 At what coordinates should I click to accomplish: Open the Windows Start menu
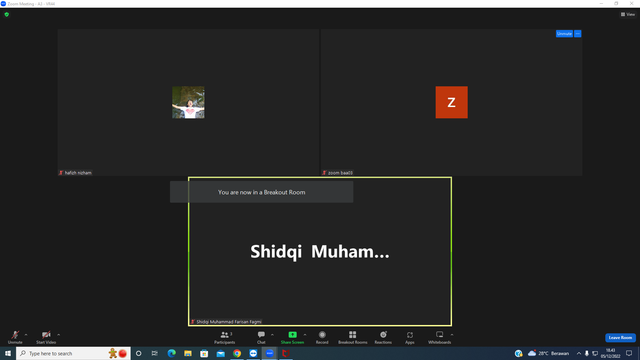click(x=8, y=353)
